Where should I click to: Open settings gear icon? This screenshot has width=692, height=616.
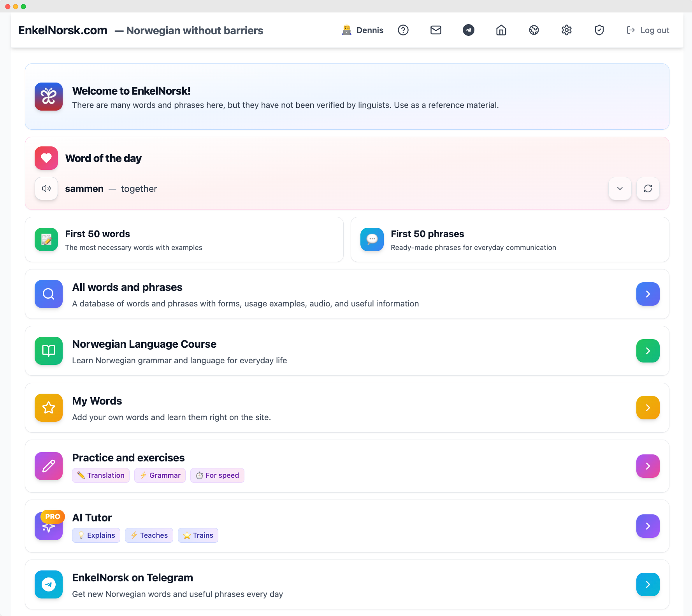[567, 30]
